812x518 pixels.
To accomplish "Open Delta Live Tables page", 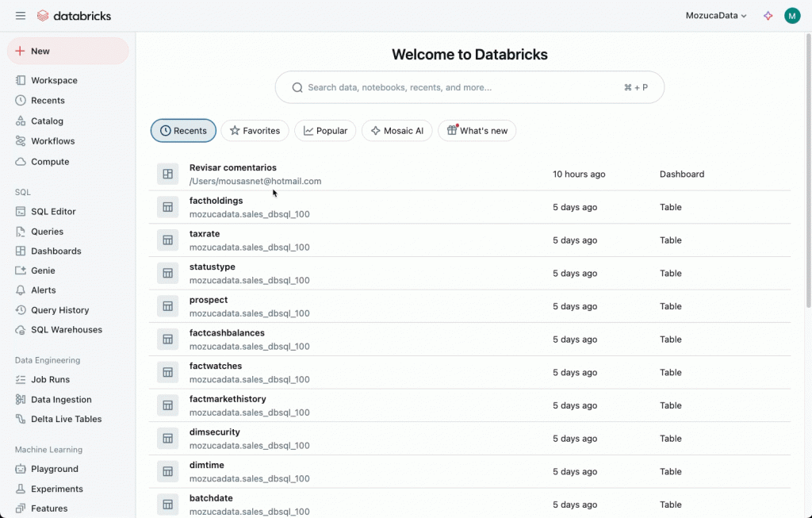I will click(66, 419).
